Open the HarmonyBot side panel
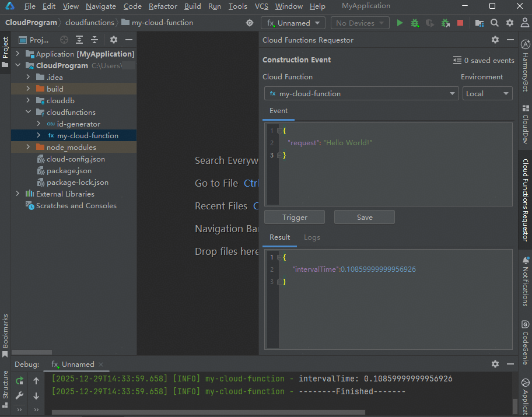This screenshot has width=532, height=417. (x=526, y=66)
